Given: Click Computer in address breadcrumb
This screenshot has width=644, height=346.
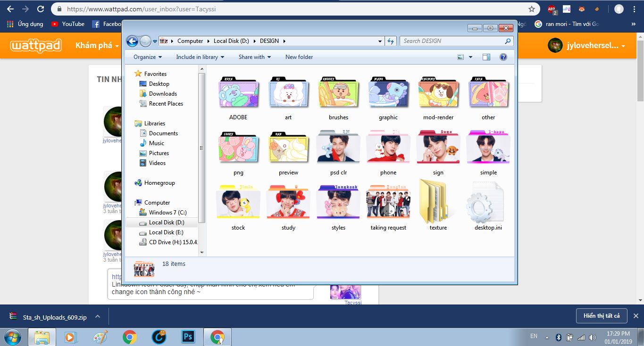Looking at the screenshot, I should pos(190,41).
